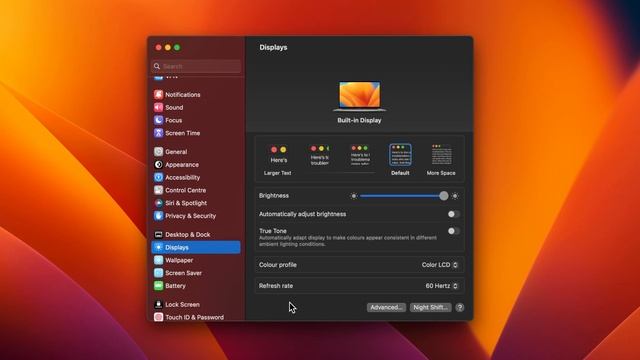
Task: Open the Colour profile Color LCD dropdown
Action: 440,265
